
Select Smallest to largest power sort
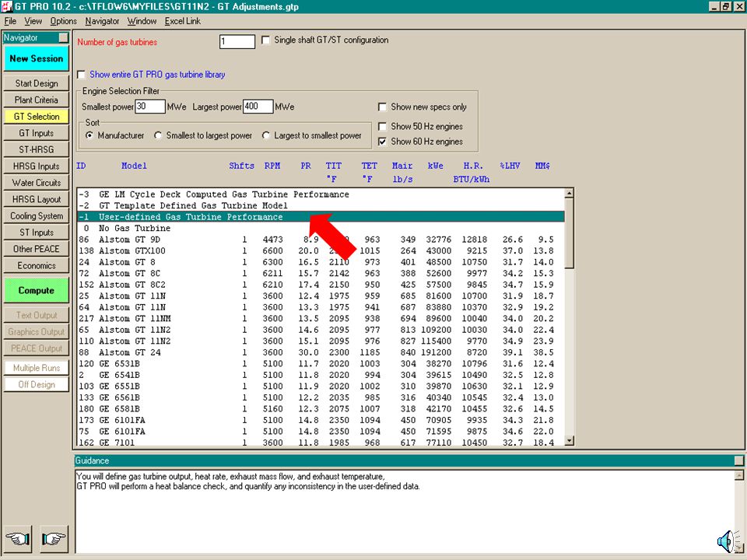click(x=158, y=135)
